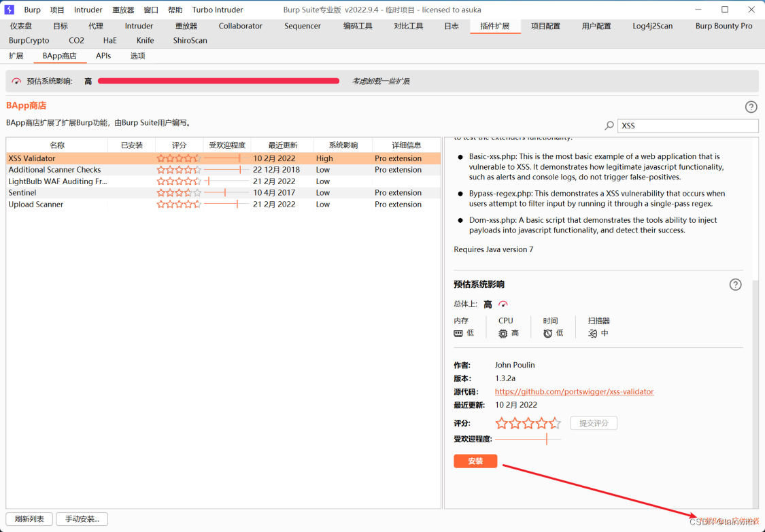Sort by the 已安装 column header

[x=132, y=145]
